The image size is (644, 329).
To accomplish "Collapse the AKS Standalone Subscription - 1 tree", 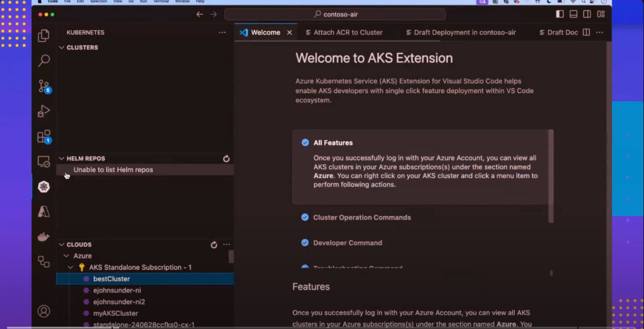I will (70, 267).
